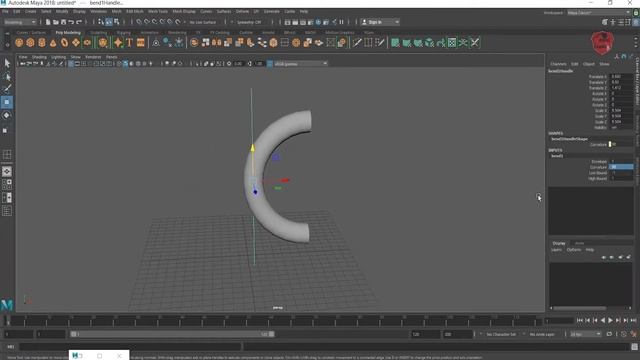The height and width of the screenshot is (360, 640).
Task: Click the Multi-Cut tool shelf icon
Action: pyautogui.click(x=357, y=42)
